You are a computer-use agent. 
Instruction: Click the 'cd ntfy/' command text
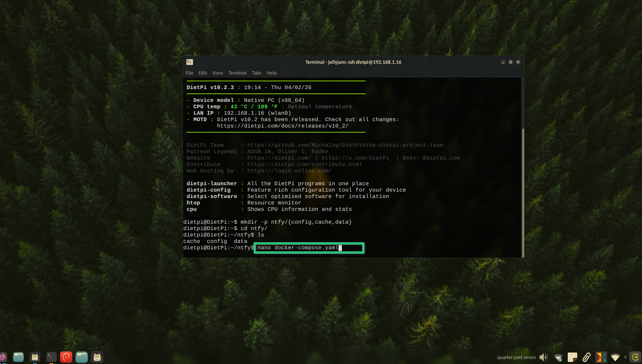[254, 228]
